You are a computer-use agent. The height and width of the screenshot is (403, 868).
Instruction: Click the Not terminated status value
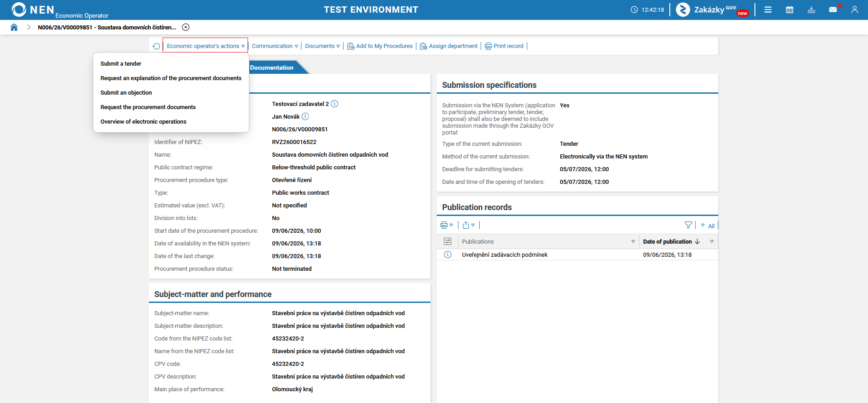(292, 269)
